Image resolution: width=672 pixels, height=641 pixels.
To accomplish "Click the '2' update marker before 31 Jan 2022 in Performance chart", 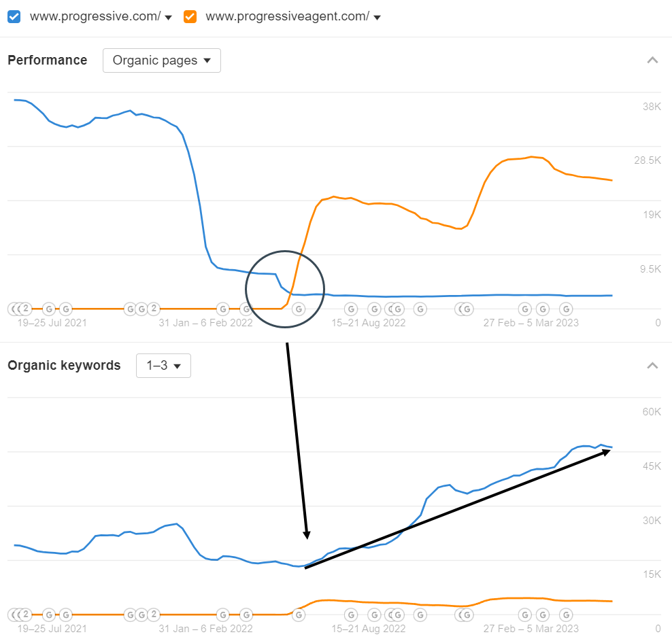I will click(154, 309).
